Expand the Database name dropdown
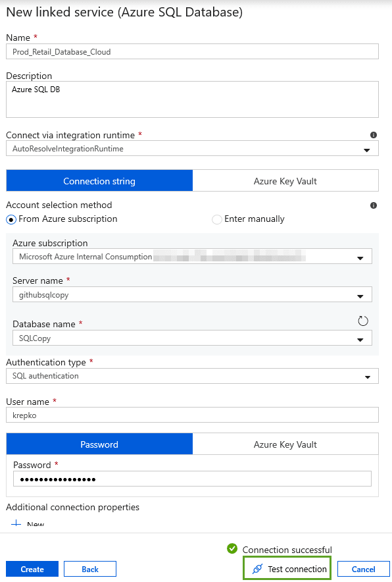Image resolution: width=392 pixels, height=582 pixels. tap(360, 339)
